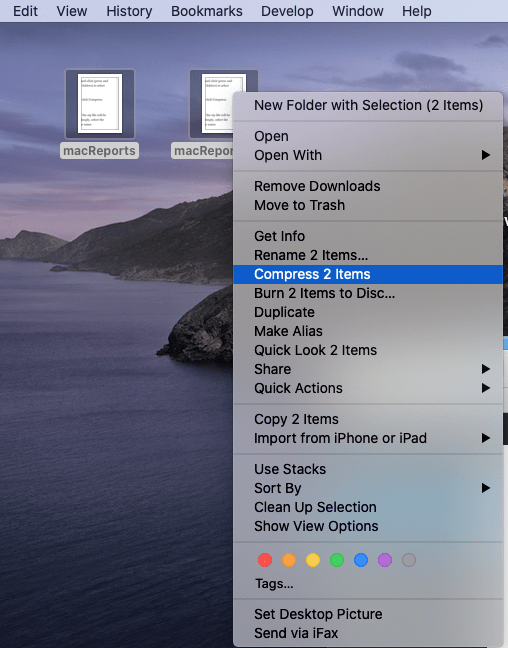Choose Duplicate from context menu
The height and width of the screenshot is (648, 508).
pyautogui.click(x=368, y=312)
